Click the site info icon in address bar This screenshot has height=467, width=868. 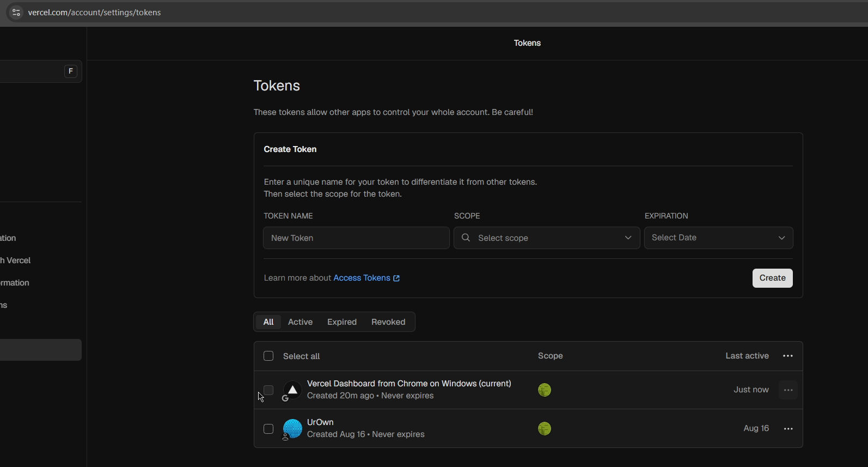(x=16, y=12)
